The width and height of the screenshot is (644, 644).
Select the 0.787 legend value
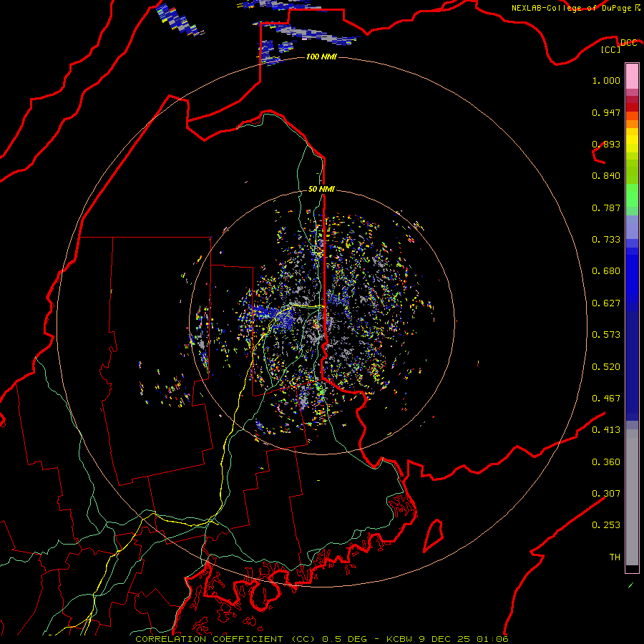tap(606, 208)
